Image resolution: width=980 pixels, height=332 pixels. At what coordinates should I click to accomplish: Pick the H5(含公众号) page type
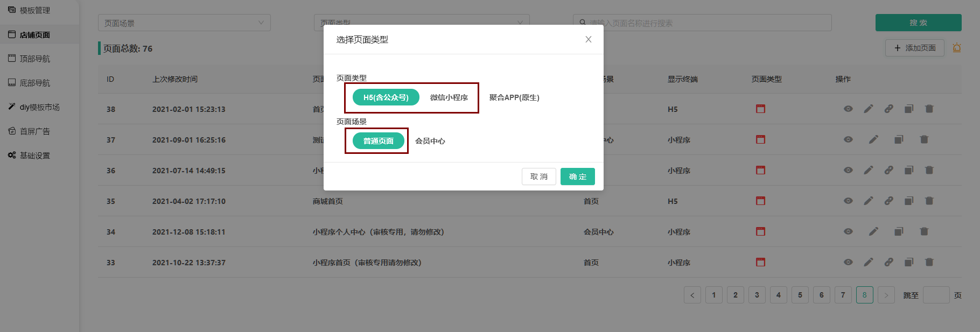tap(386, 97)
